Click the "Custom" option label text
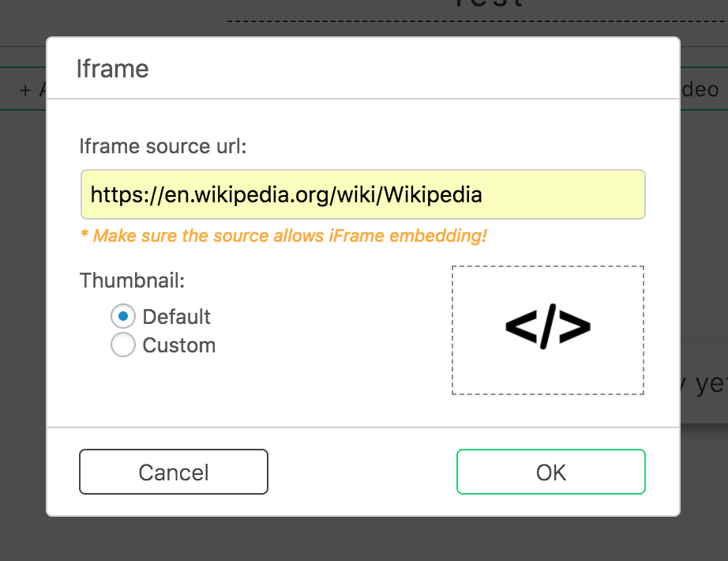 tap(178, 345)
